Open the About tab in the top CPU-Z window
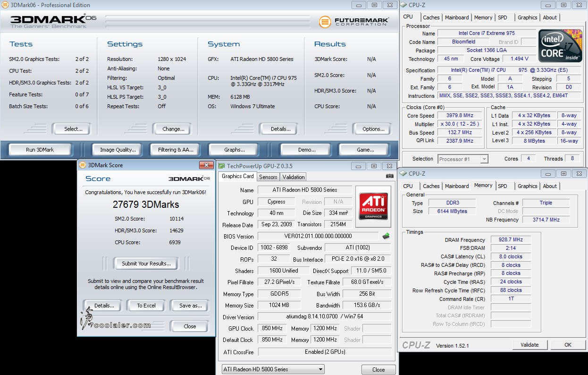 pos(550,17)
